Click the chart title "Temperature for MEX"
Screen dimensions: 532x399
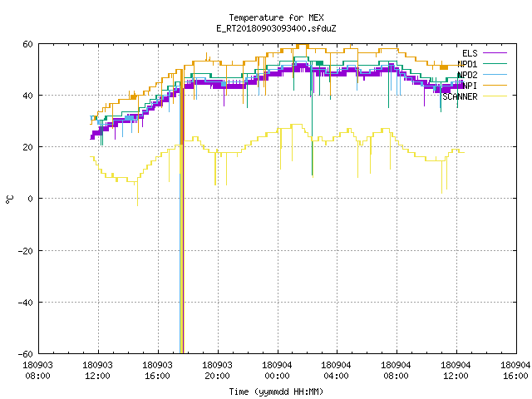pos(276,17)
